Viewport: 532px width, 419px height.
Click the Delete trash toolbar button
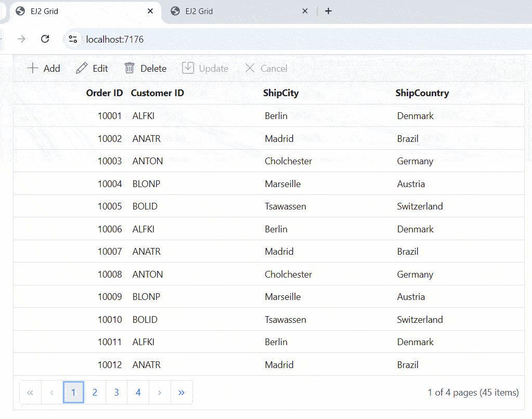point(146,69)
